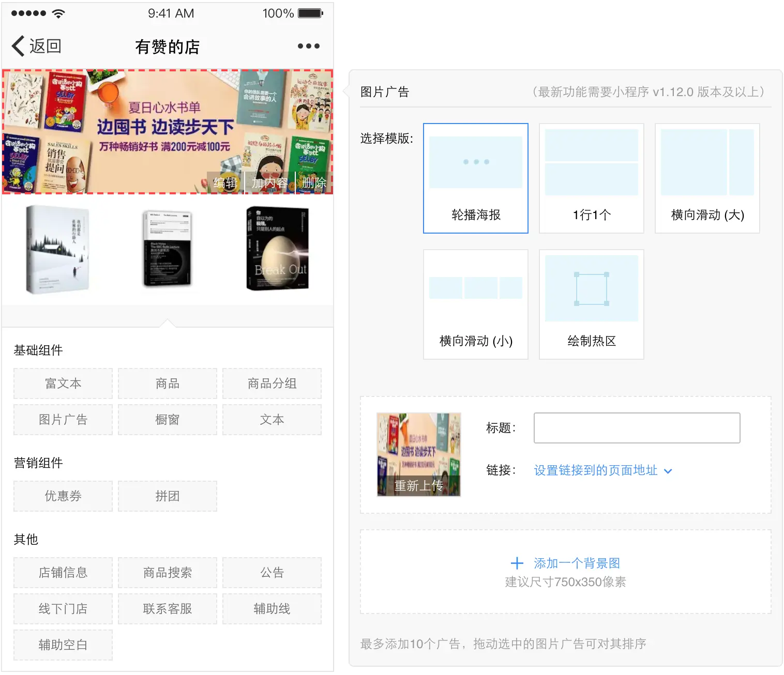This screenshot has width=784, height=675.
Task: Select the Break Out book cover
Action: pyautogui.click(x=278, y=249)
